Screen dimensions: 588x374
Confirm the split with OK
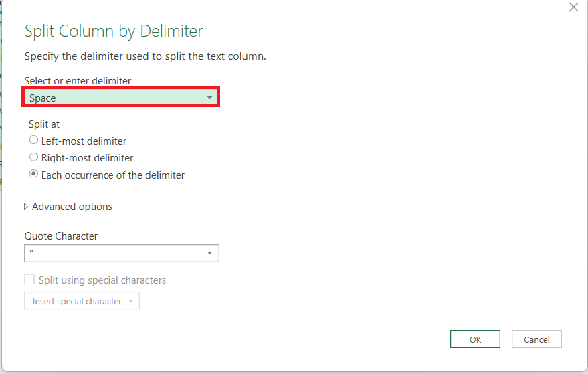(475, 339)
